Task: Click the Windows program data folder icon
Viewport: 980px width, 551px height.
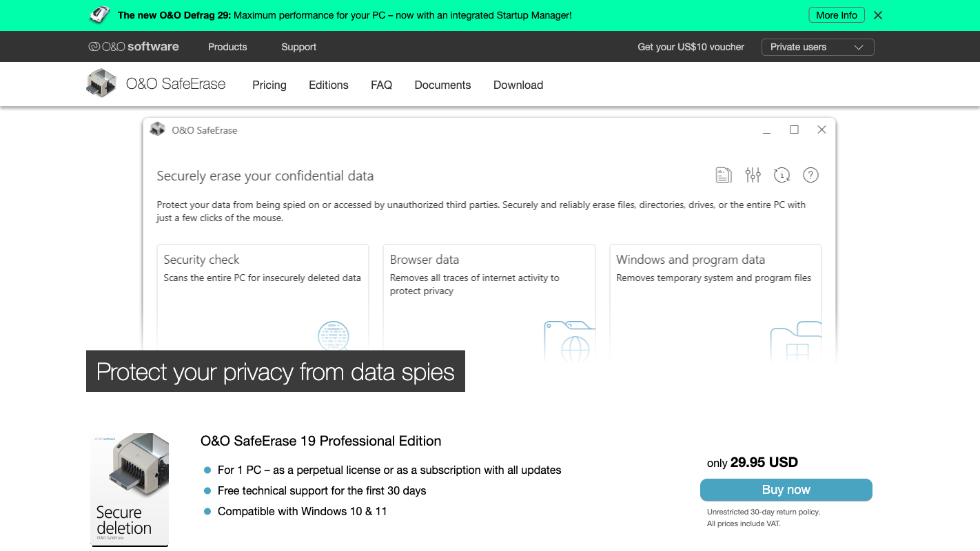Action: point(796,342)
